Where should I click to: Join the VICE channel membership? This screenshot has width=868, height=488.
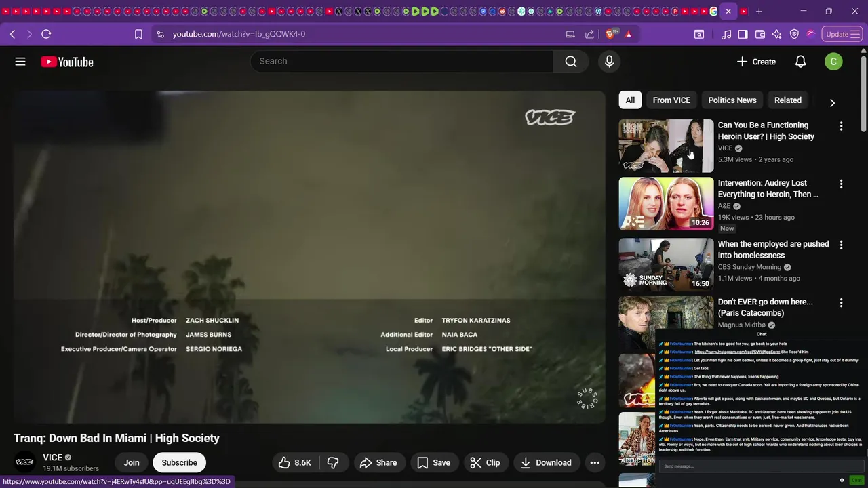[x=132, y=462]
